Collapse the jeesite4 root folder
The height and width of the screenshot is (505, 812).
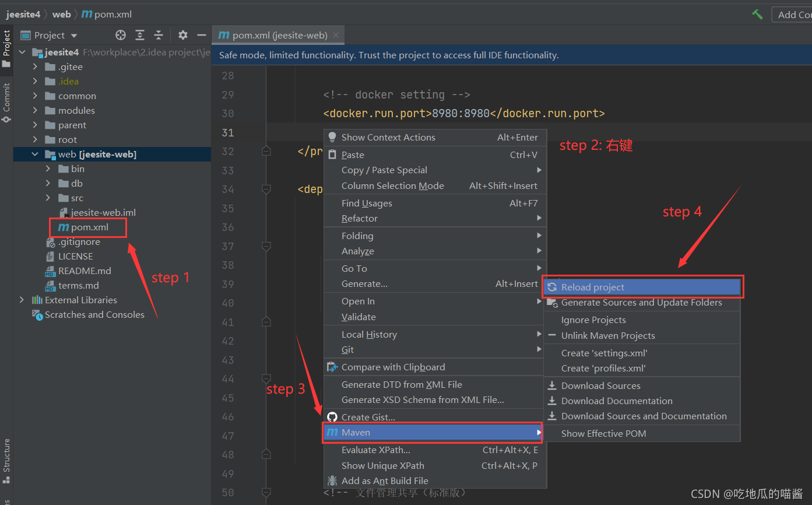click(x=23, y=52)
